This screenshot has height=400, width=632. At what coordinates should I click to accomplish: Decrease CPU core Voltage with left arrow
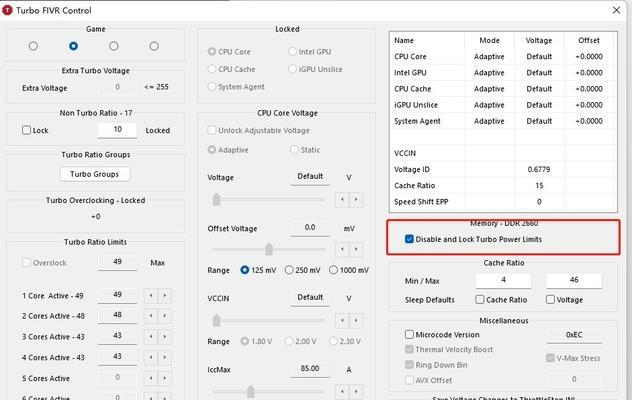click(x=342, y=200)
